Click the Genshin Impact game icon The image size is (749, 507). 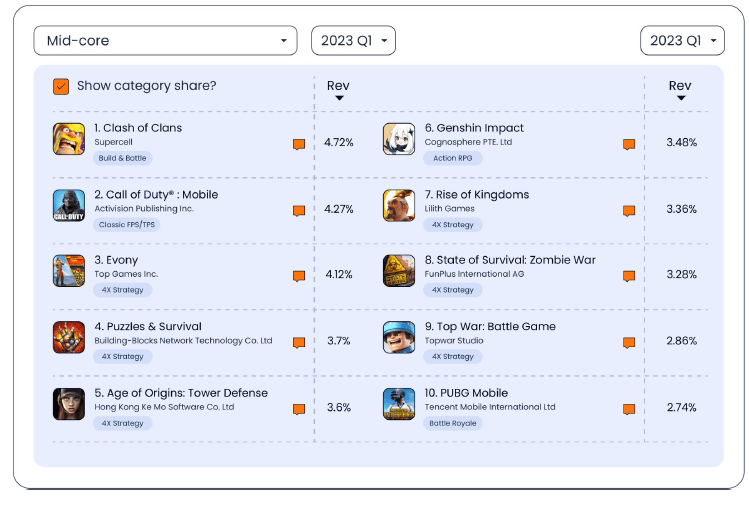point(399,139)
